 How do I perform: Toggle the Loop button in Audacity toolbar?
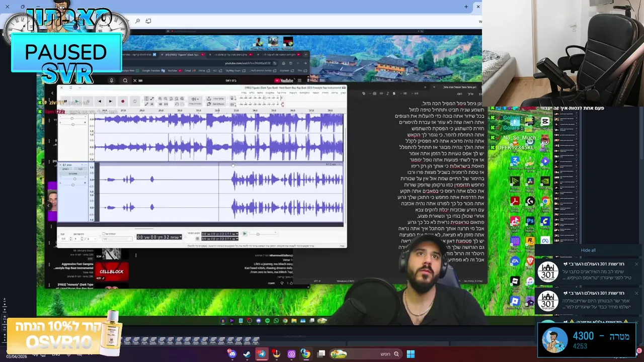point(135,101)
